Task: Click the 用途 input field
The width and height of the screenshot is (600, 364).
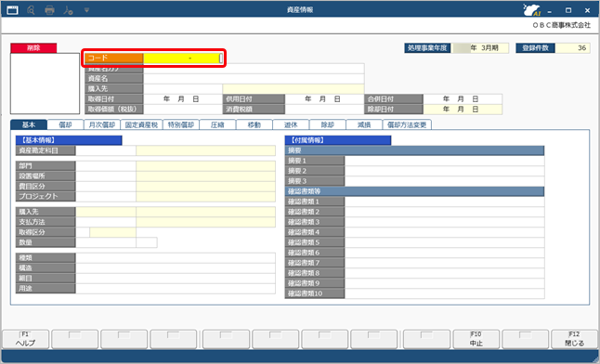Action: [176, 289]
